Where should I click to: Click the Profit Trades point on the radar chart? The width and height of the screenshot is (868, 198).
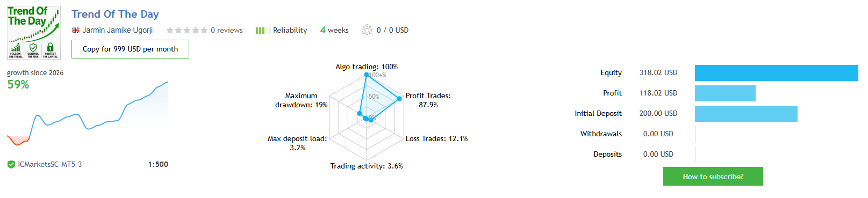399,99
